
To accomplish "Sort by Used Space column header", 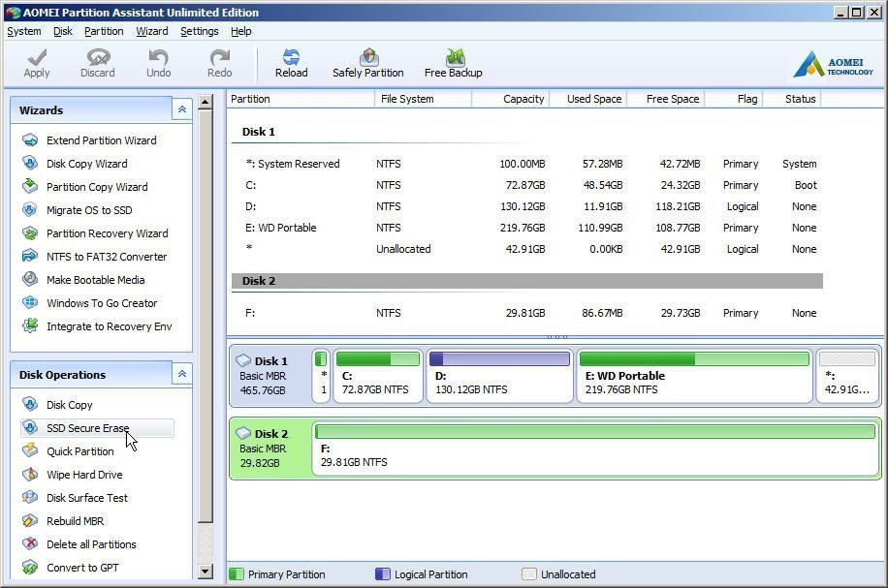I will click(588, 99).
